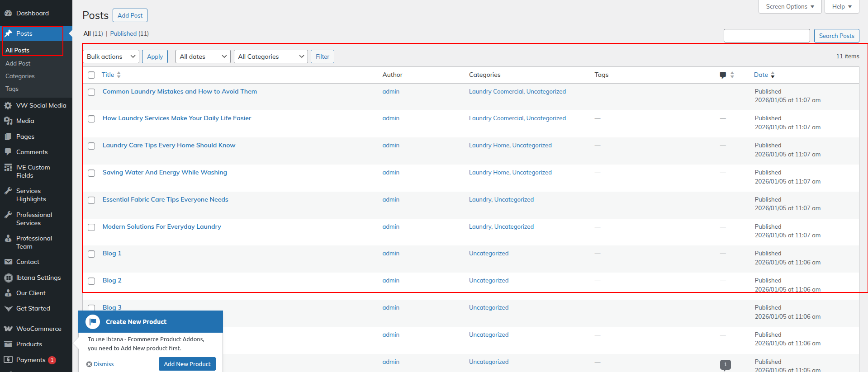868x372 pixels.
Task: Open the Categories submenu under Posts
Action: point(20,76)
